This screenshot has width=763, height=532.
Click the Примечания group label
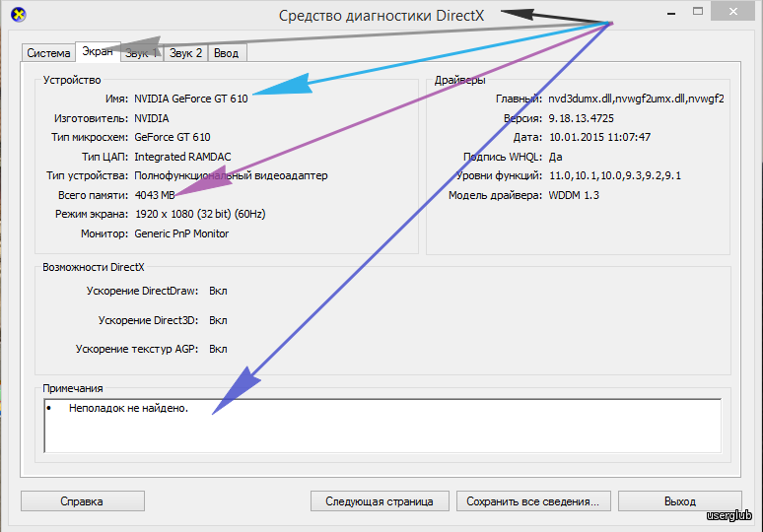coord(73,388)
